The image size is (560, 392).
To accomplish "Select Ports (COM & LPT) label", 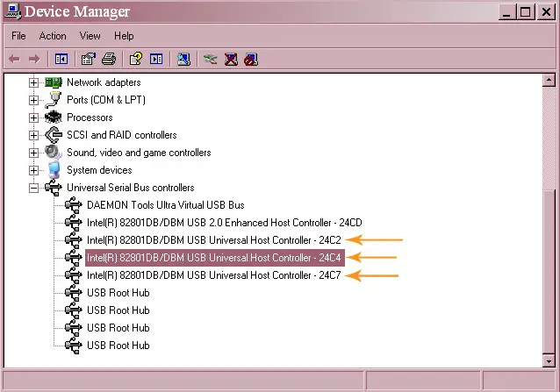I will tap(106, 100).
